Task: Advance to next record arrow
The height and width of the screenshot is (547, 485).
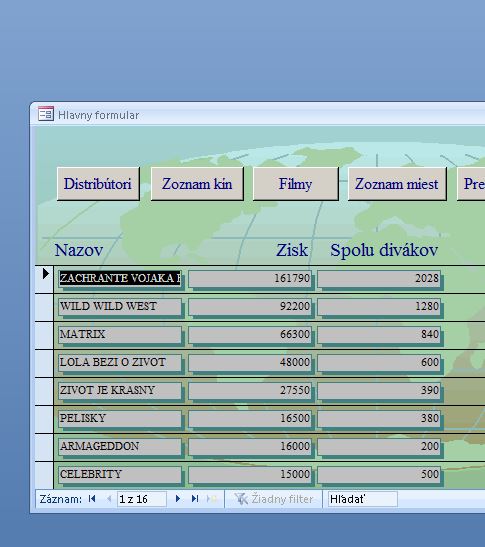Action: click(x=178, y=499)
